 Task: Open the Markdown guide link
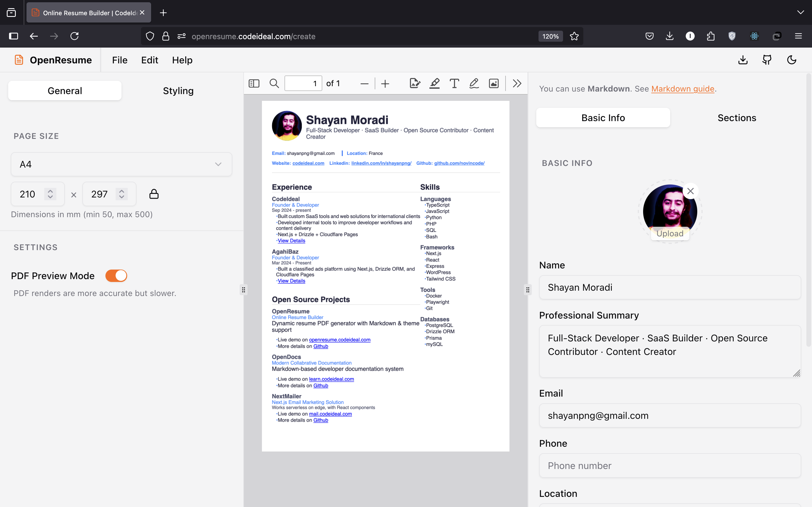683,89
